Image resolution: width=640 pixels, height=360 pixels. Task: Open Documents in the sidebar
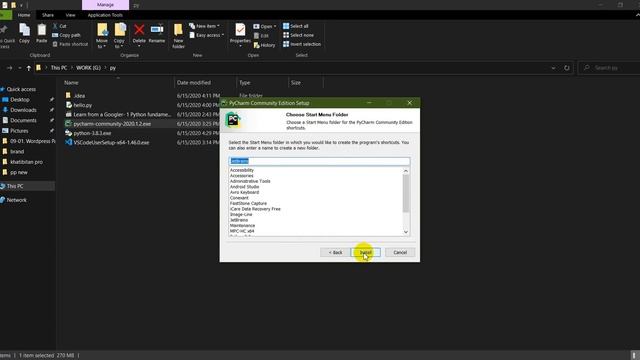pos(23,120)
